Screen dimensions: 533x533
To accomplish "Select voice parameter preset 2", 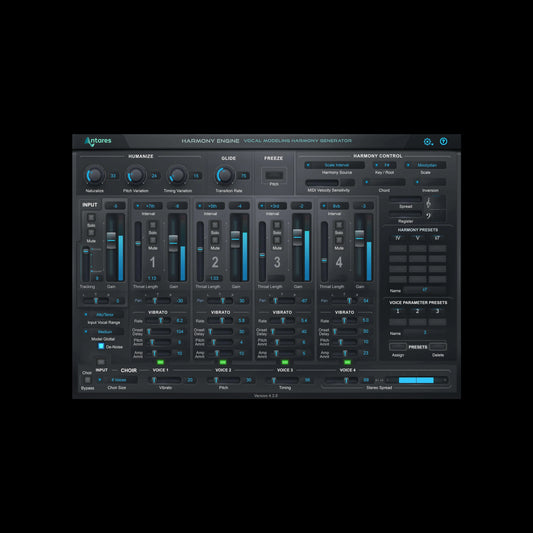I will (417, 311).
